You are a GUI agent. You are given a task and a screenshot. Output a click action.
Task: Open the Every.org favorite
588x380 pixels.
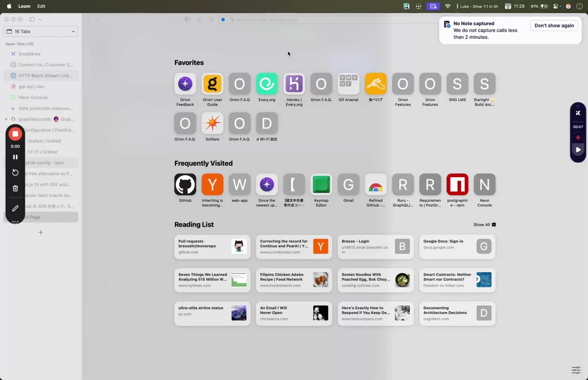(x=267, y=88)
